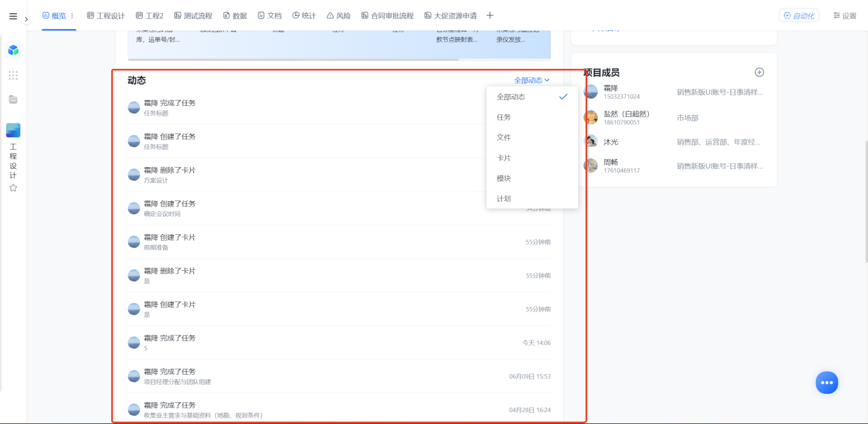
Task: Click the 项目成员 section heading
Action: (602, 72)
